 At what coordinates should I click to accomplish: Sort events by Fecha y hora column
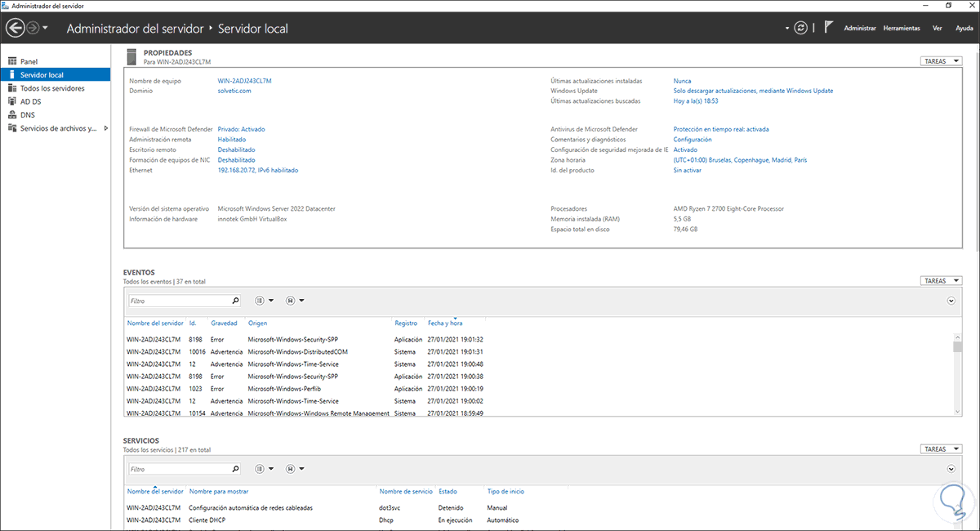(x=445, y=324)
